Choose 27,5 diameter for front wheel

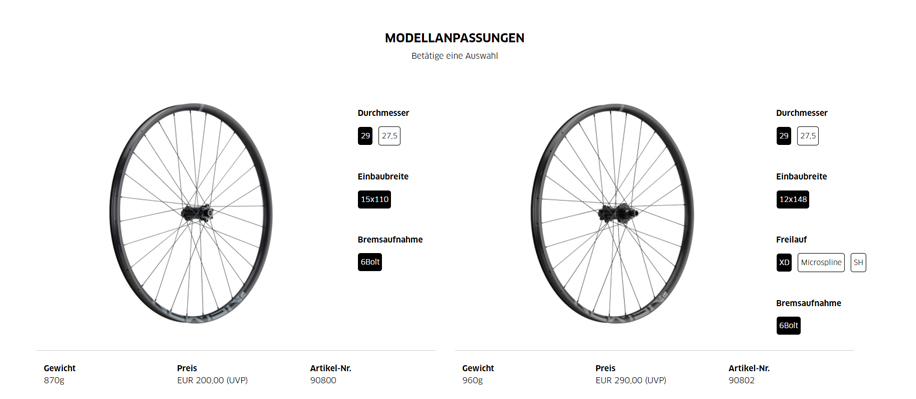tap(389, 136)
